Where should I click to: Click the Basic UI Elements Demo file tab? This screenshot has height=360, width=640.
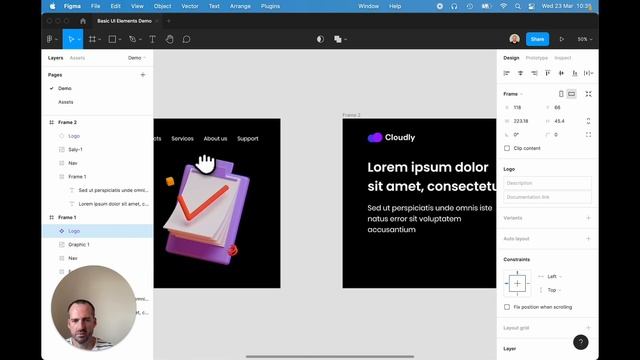(x=124, y=21)
